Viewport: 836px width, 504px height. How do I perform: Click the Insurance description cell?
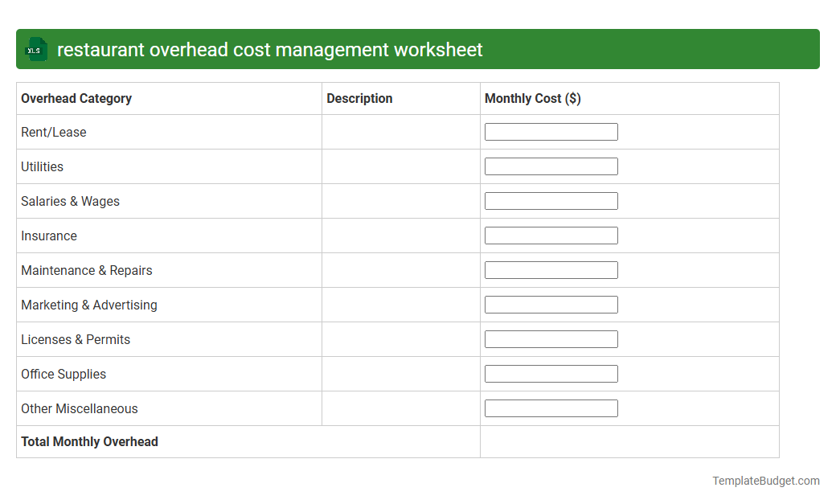click(400, 236)
